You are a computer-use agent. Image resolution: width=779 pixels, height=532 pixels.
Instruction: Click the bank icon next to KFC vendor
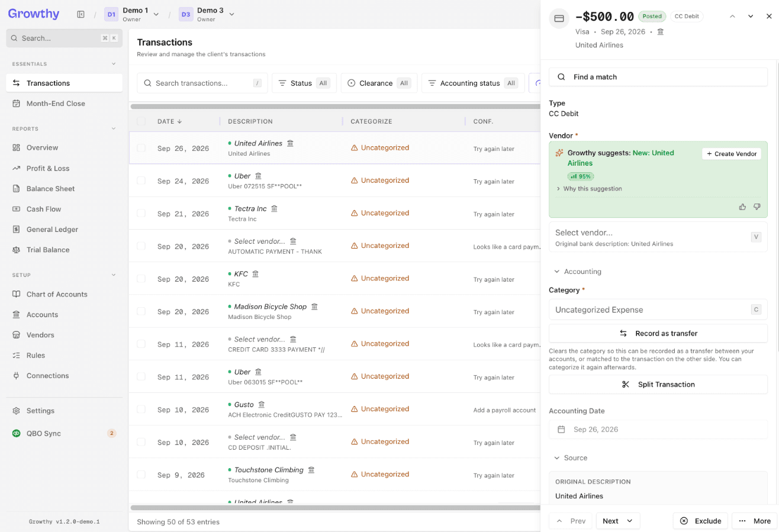pos(256,274)
